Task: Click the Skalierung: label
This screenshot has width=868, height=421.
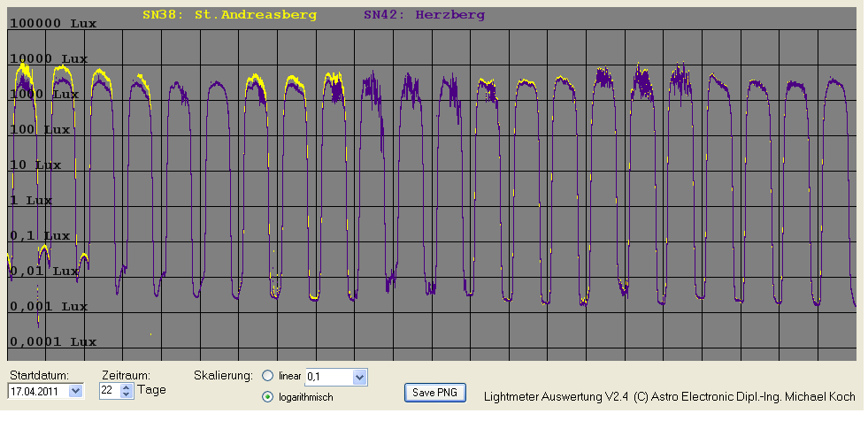Action: point(224,376)
